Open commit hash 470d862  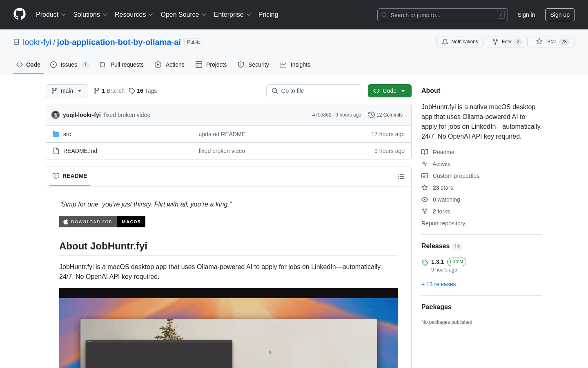(x=322, y=115)
